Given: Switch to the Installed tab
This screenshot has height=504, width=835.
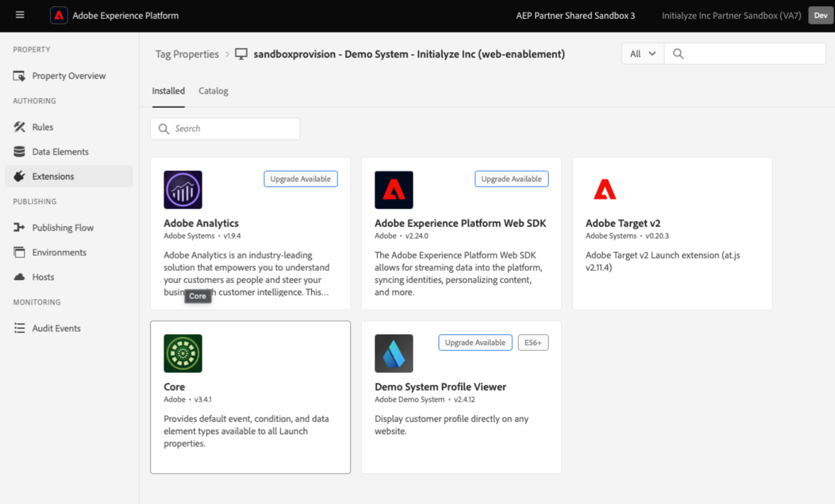Looking at the screenshot, I should click(169, 91).
